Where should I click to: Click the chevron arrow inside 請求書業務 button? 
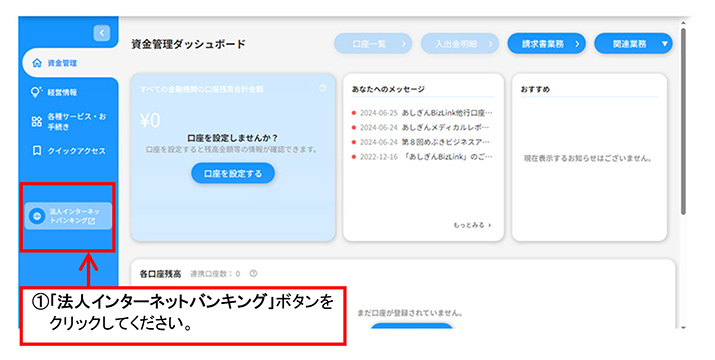click(577, 44)
